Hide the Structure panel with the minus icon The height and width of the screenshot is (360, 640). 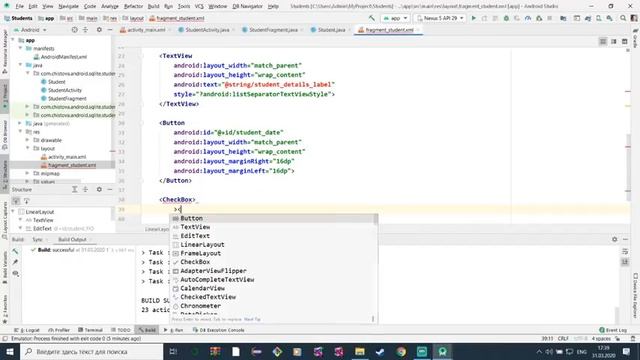tap(110, 189)
